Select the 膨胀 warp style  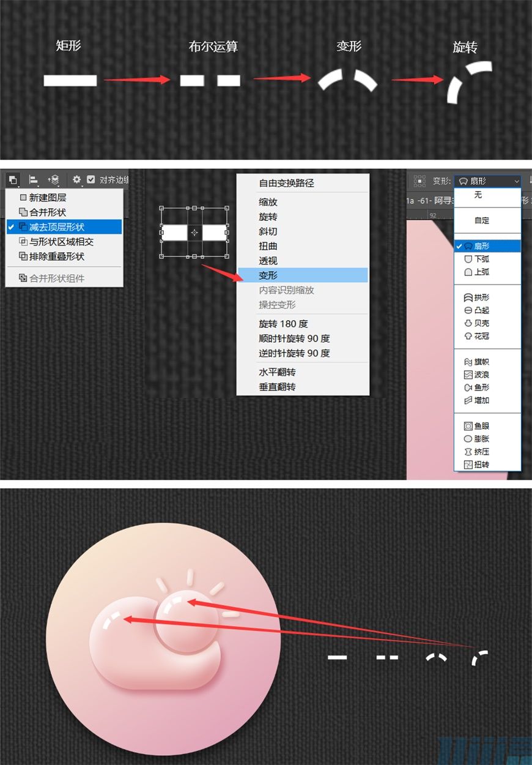[487, 439]
